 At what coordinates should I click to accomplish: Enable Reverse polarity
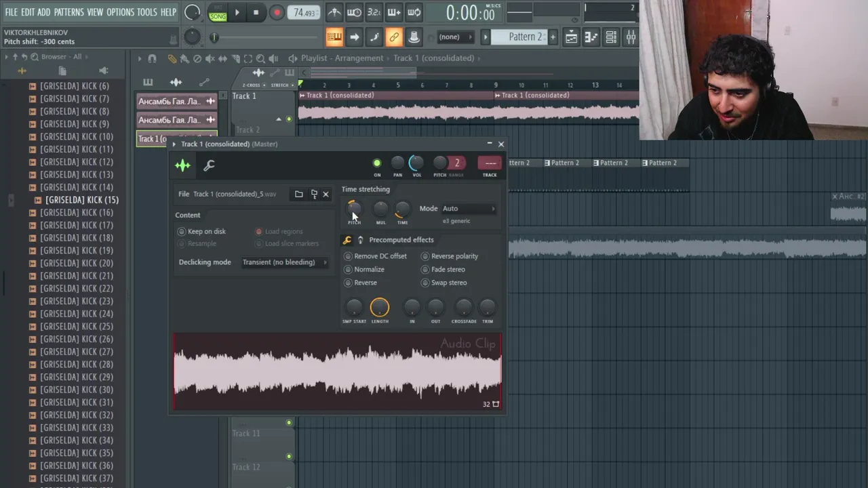[450, 256]
